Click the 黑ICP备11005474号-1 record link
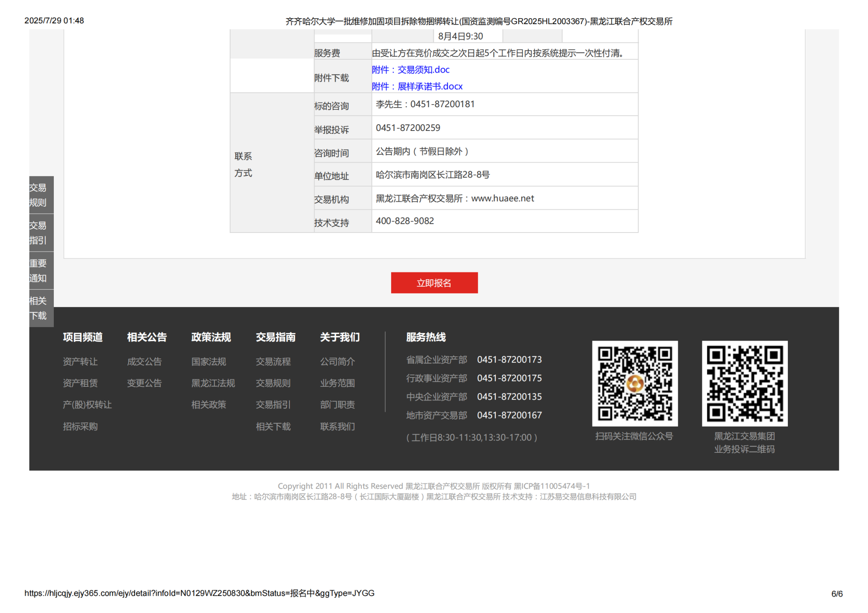This screenshot has height=613, width=868. click(x=551, y=486)
